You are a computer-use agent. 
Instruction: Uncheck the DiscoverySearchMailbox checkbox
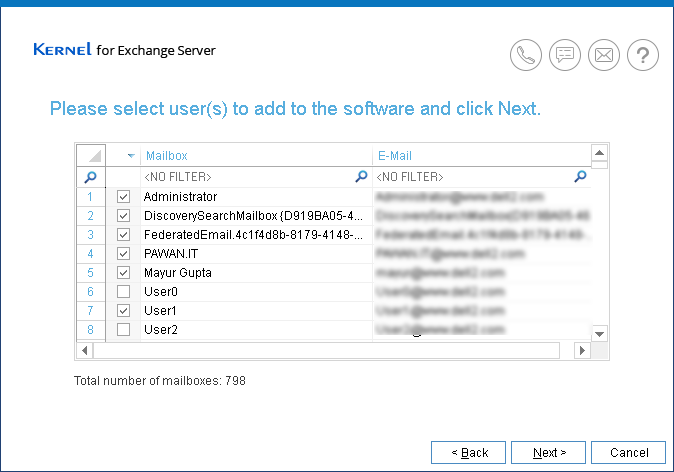click(123, 216)
